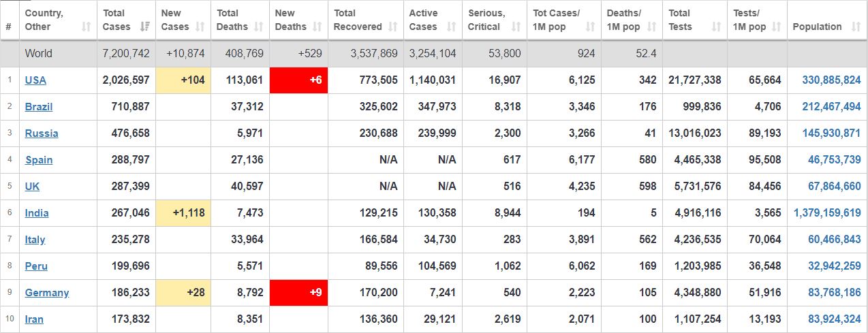Open India population link 1,379,159,619
The height and width of the screenshot is (333, 868).
(x=827, y=212)
